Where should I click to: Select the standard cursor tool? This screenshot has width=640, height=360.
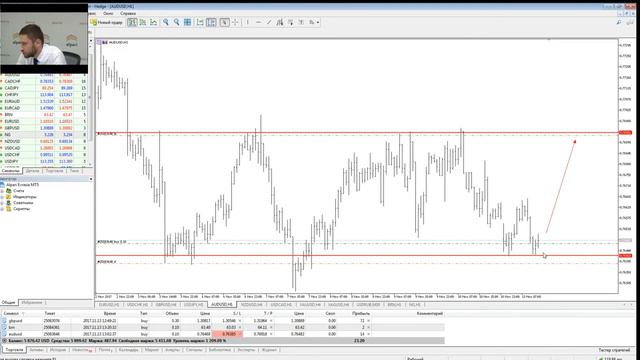pos(224,22)
